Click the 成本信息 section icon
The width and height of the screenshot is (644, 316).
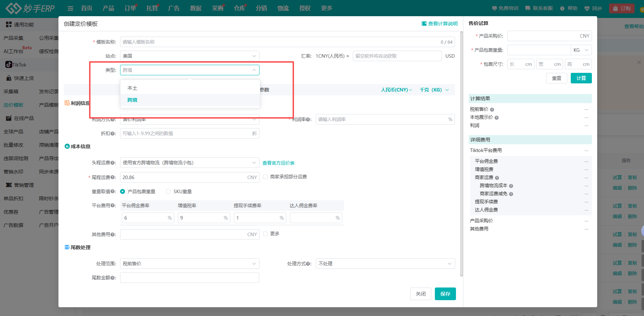[67, 146]
